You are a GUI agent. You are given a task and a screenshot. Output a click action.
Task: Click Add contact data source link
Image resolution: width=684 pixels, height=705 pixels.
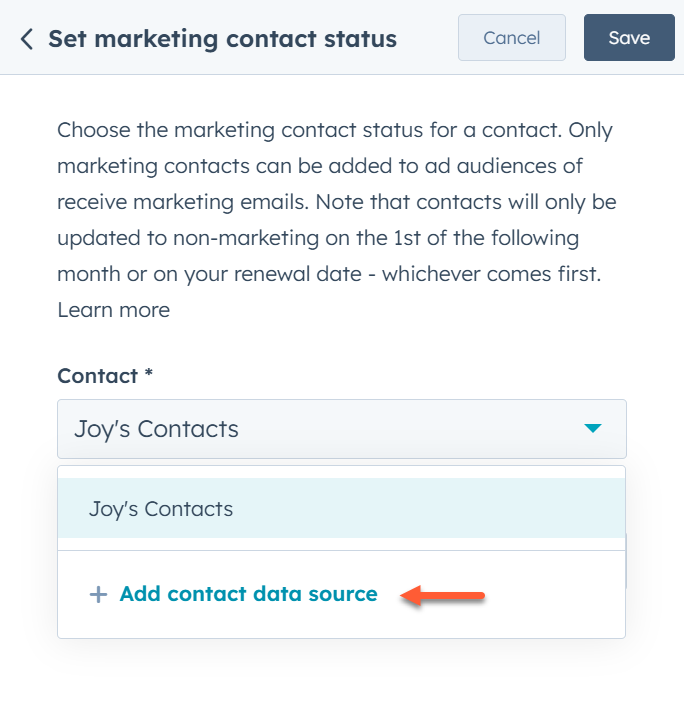[x=248, y=594]
